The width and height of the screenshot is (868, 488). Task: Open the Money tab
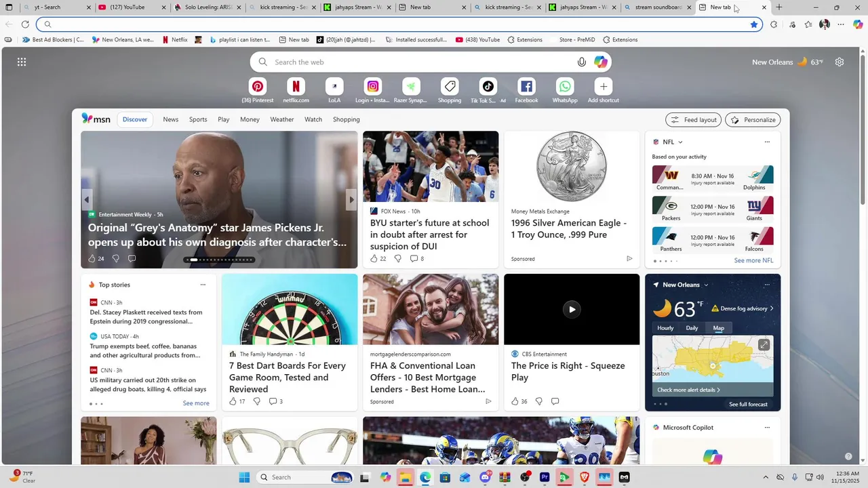pos(250,119)
